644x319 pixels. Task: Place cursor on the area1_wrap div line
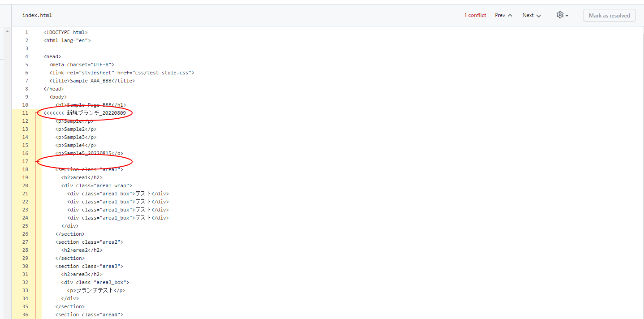click(96, 185)
